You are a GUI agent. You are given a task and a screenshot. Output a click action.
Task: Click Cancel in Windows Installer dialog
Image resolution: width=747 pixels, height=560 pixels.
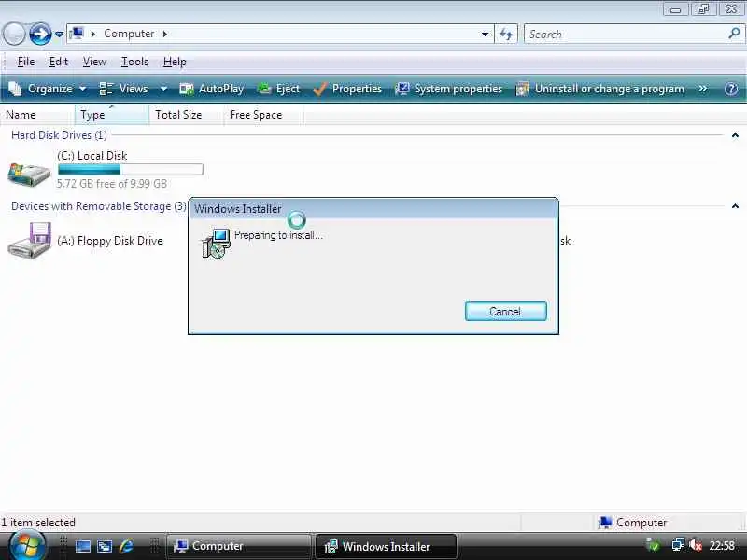point(505,312)
